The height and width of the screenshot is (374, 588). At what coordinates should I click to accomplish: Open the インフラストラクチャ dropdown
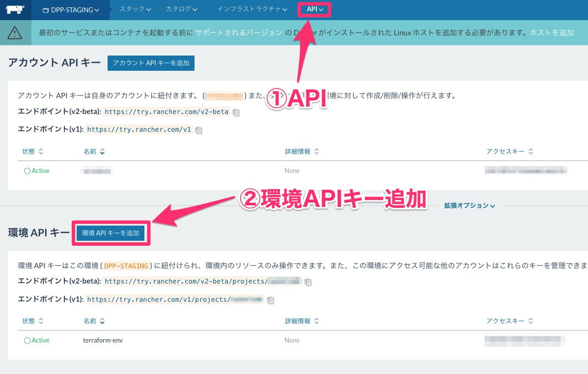pos(252,9)
